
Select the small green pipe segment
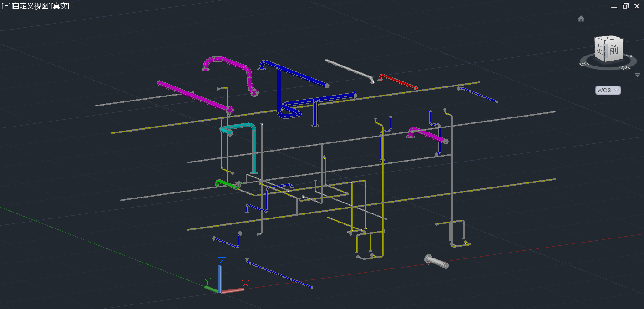tap(228, 184)
